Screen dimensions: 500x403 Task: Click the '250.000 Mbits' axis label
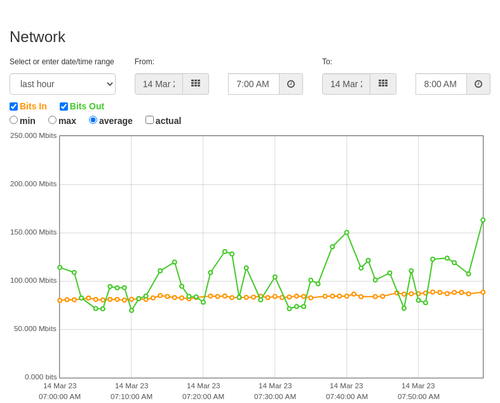33,136
